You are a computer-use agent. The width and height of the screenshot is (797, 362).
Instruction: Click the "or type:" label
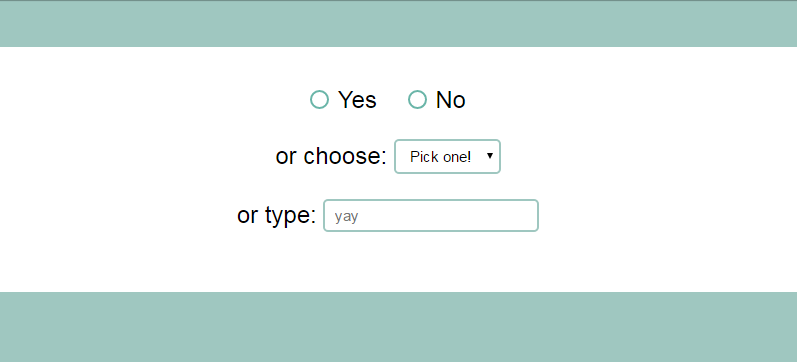(x=277, y=215)
